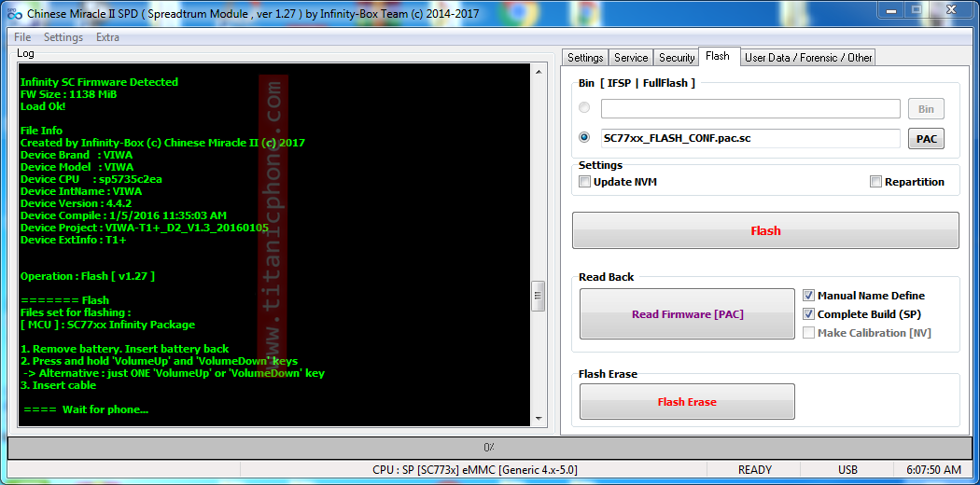
Task: Select the Settings tab in right panel
Action: pos(585,58)
